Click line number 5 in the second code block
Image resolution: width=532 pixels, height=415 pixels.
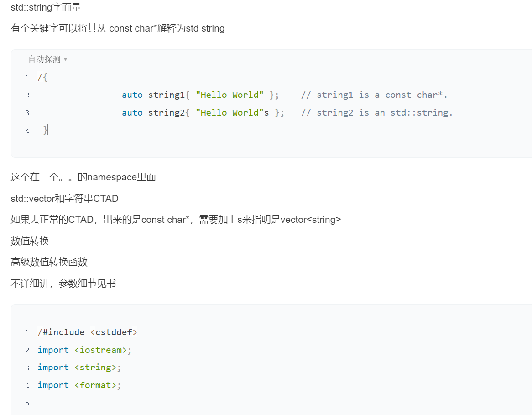[x=27, y=403]
